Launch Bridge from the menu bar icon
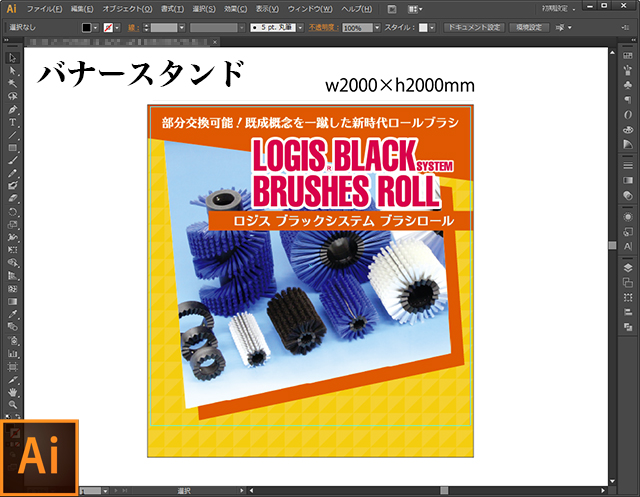Viewport: 640px width, 497px height. 391,9
